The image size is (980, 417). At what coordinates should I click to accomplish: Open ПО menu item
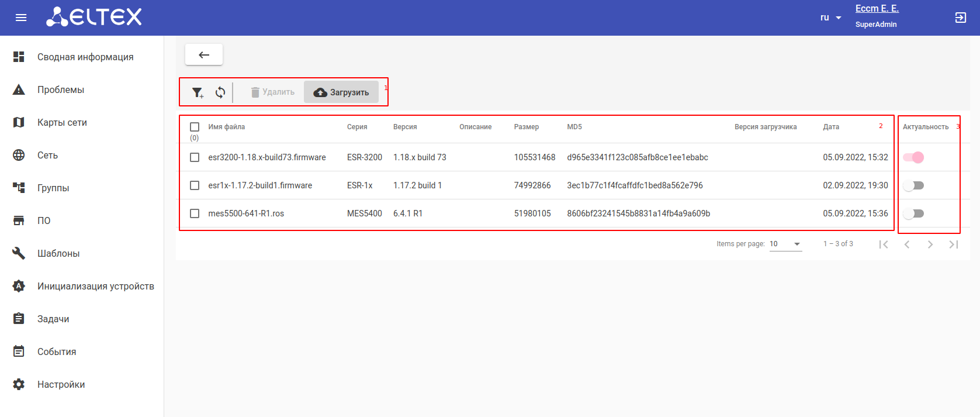pos(82,220)
